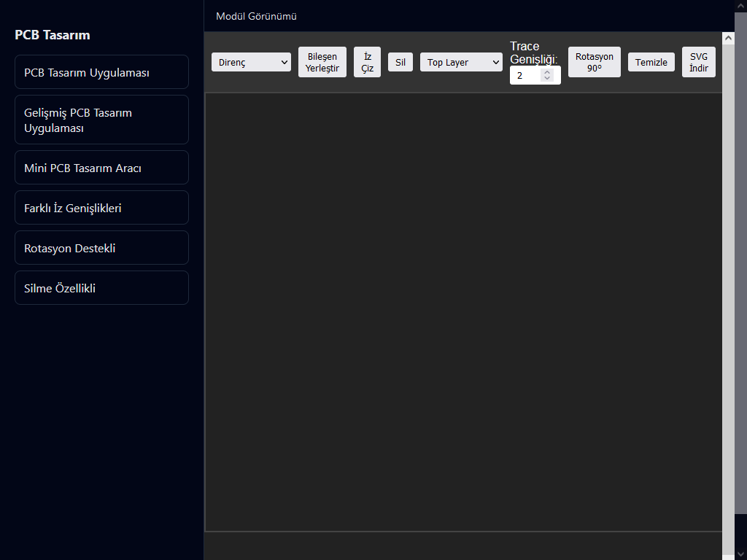Activate the İz Çiz tool
The image size is (747, 560).
coord(368,62)
